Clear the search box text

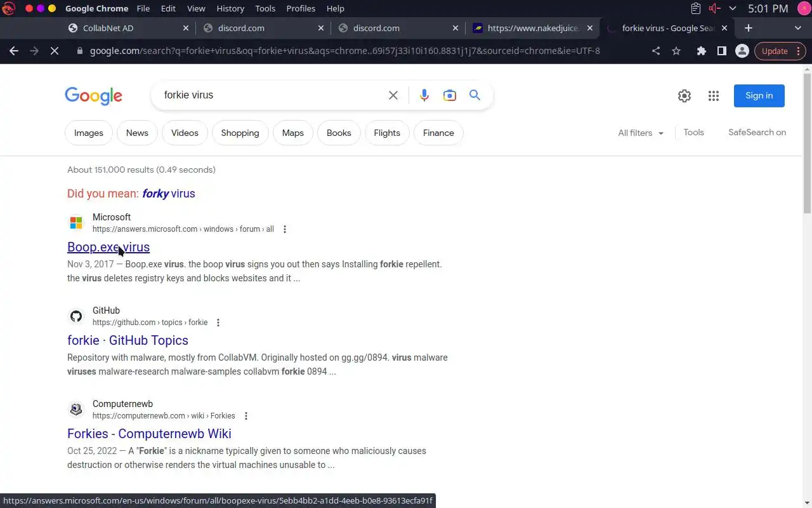tap(393, 95)
